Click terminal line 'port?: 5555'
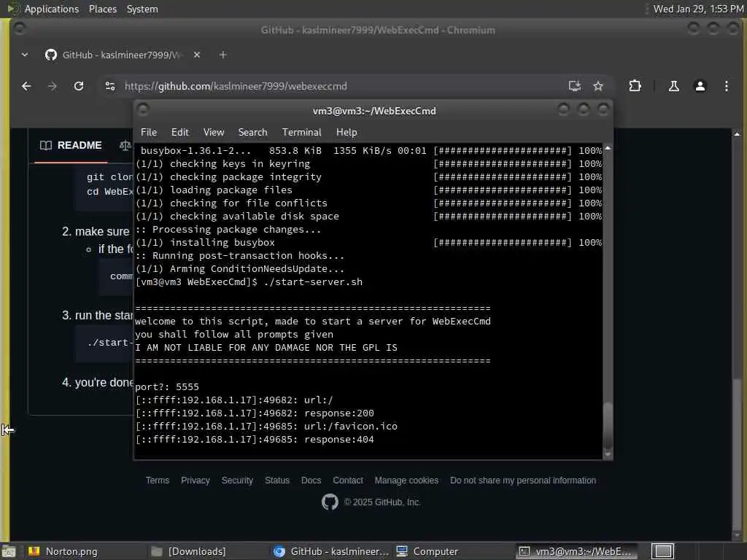The height and width of the screenshot is (560, 747). click(x=167, y=387)
